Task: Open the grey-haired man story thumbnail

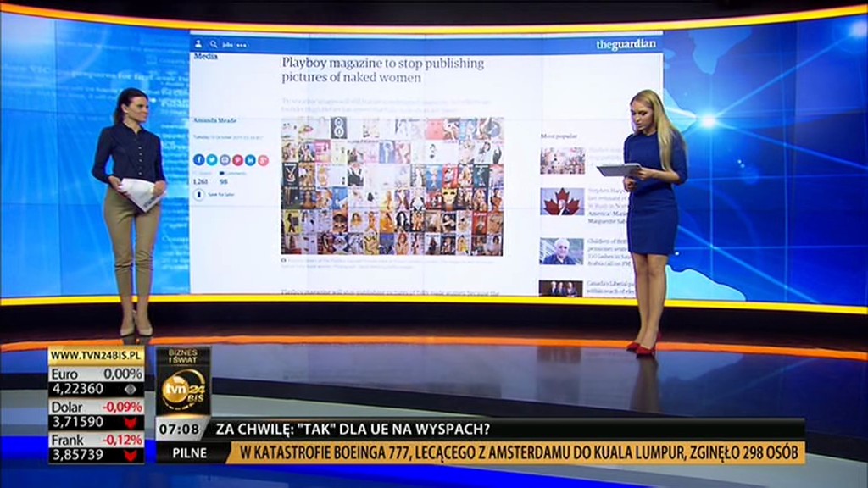Action: click(561, 252)
